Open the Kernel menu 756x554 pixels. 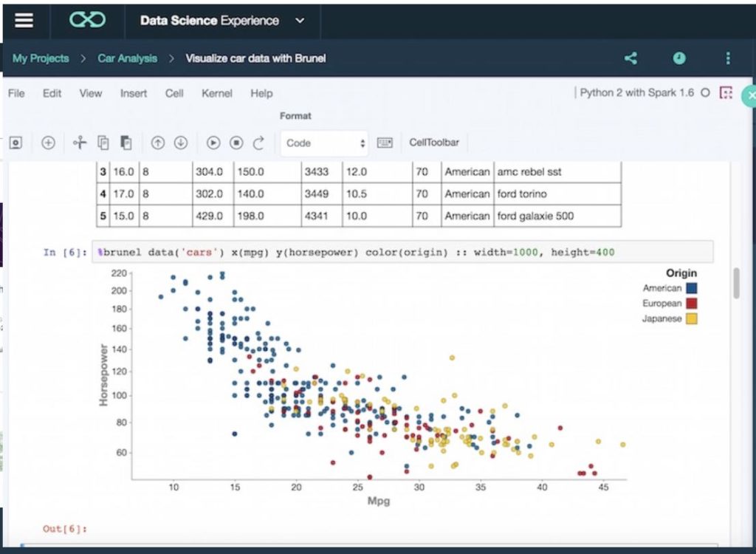(x=217, y=93)
